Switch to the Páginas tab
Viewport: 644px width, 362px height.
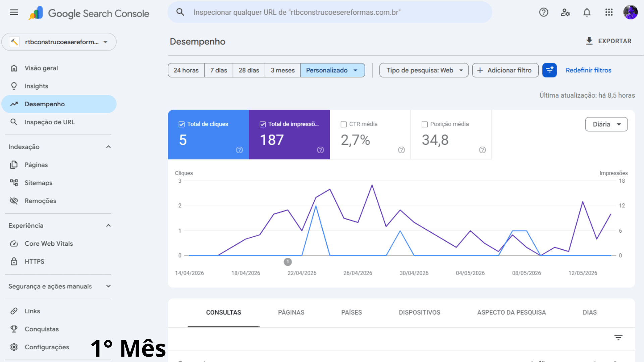click(291, 312)
